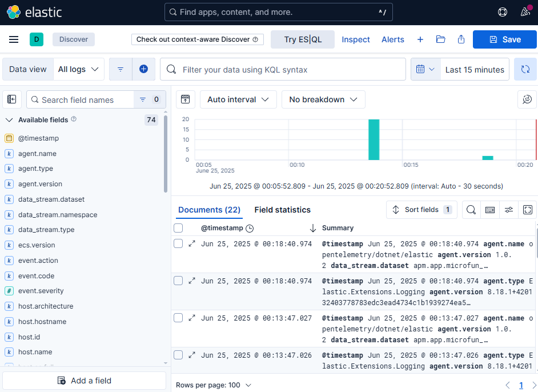Select the ecs.version field
The width and height of the screenshot is (538, 392).
(x=37, y=245)
